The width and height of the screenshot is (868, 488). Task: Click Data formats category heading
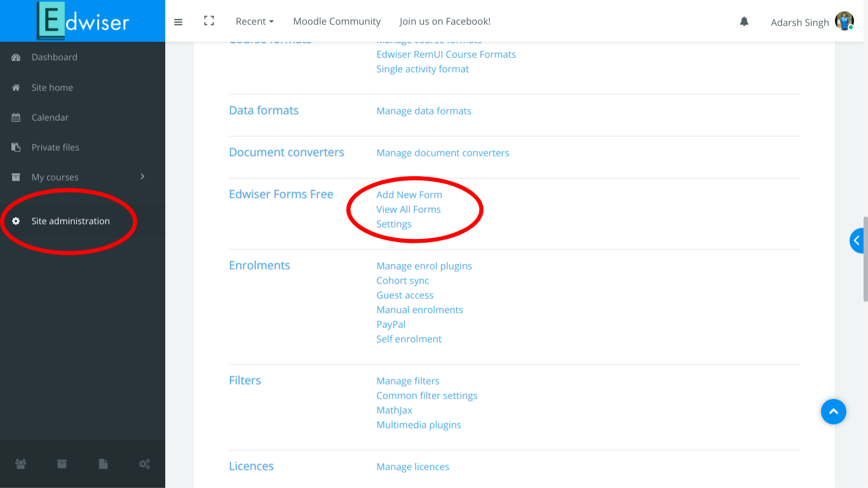[x=264, y=111]
